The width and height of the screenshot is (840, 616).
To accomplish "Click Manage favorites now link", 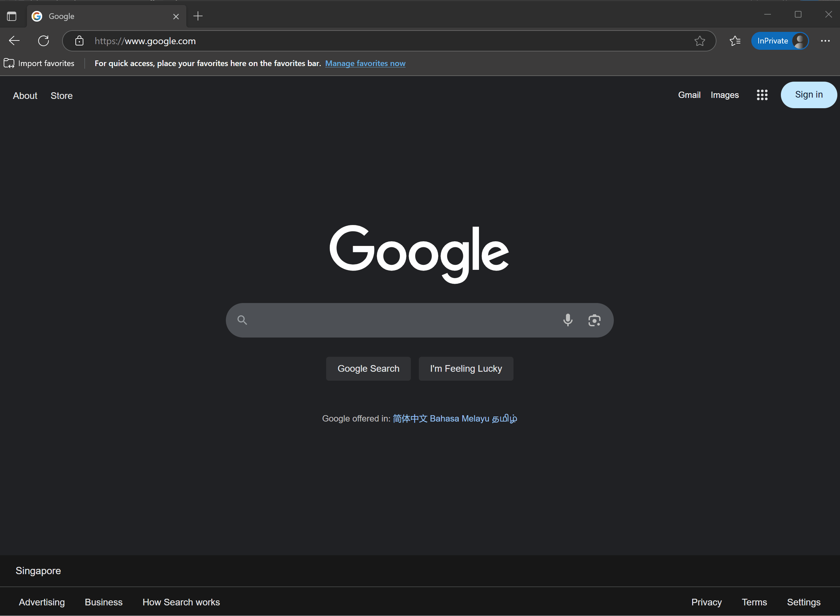I will (365, 63).
